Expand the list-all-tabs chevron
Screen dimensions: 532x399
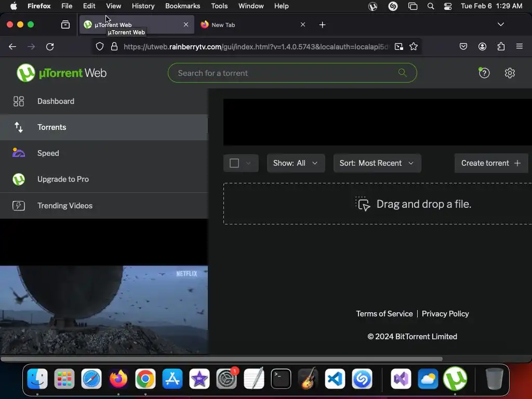tap(500, 24)
